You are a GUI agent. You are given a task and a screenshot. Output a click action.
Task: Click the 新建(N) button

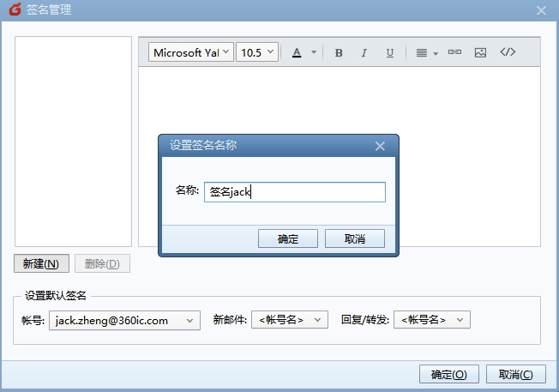tap(41, 263)
